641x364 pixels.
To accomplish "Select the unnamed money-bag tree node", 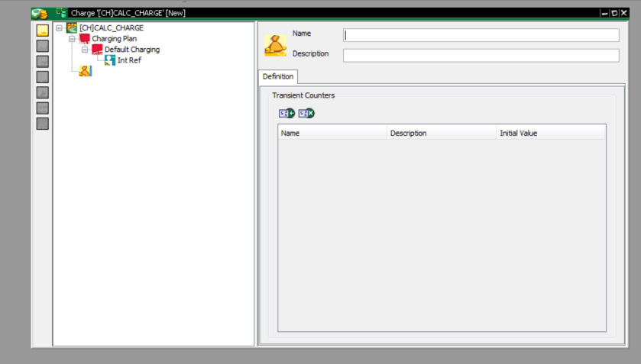I will pos(85,71).
